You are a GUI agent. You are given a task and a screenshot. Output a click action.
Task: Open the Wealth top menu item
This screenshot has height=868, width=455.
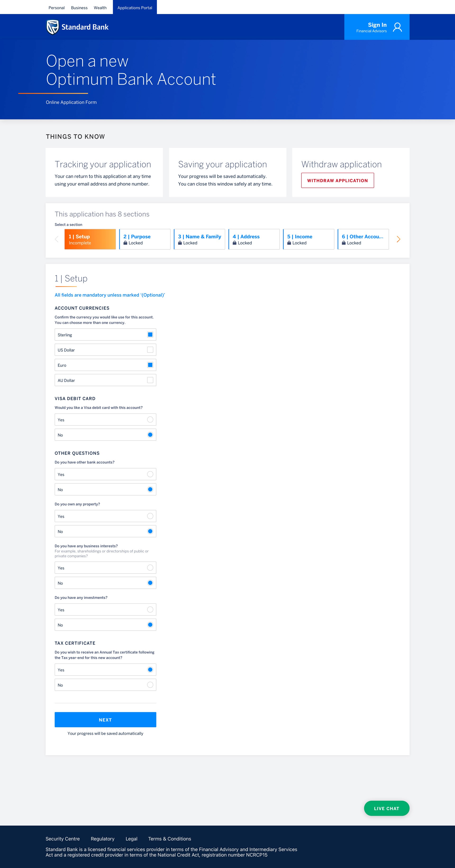(100, 8)
